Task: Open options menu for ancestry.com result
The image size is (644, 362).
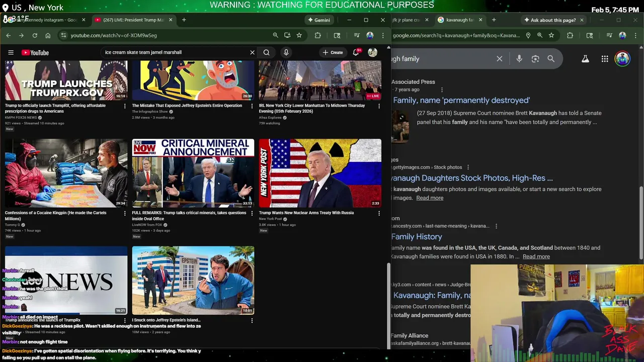Action: tap(496, 226)
